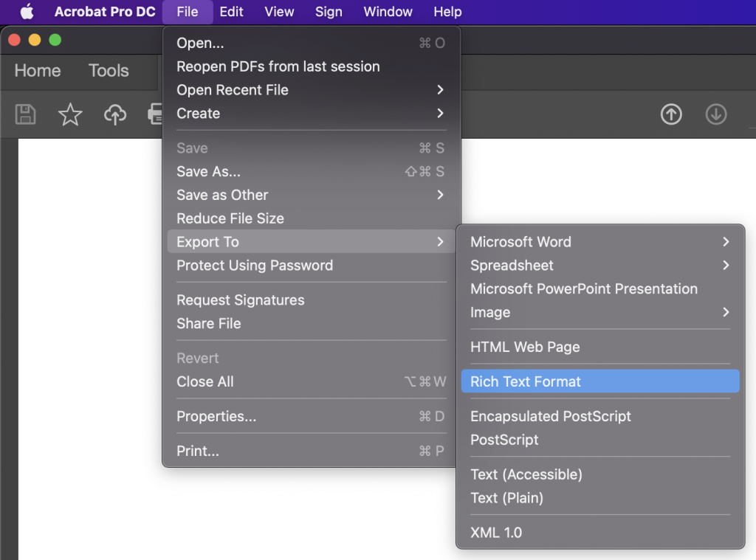This screenshot has width=756, height=560.
Task: Click the previous page up arrow icon
Action: click(670, 114)
